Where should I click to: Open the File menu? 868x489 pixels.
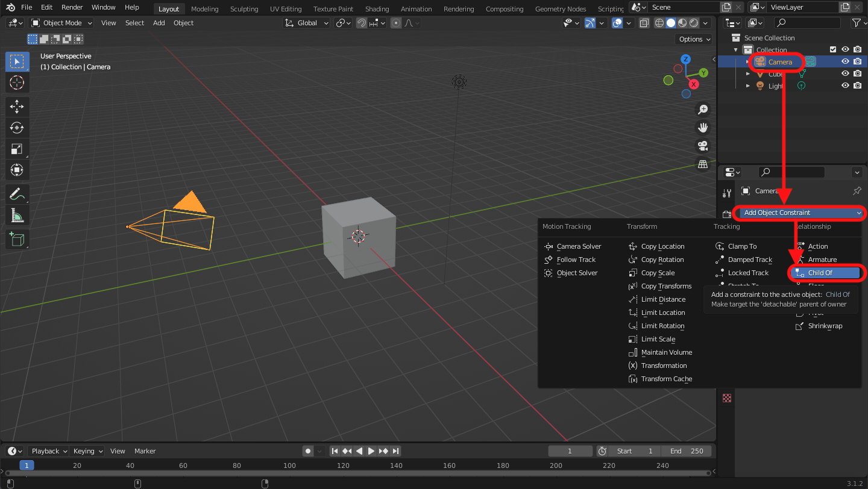(x=27, y=7)
